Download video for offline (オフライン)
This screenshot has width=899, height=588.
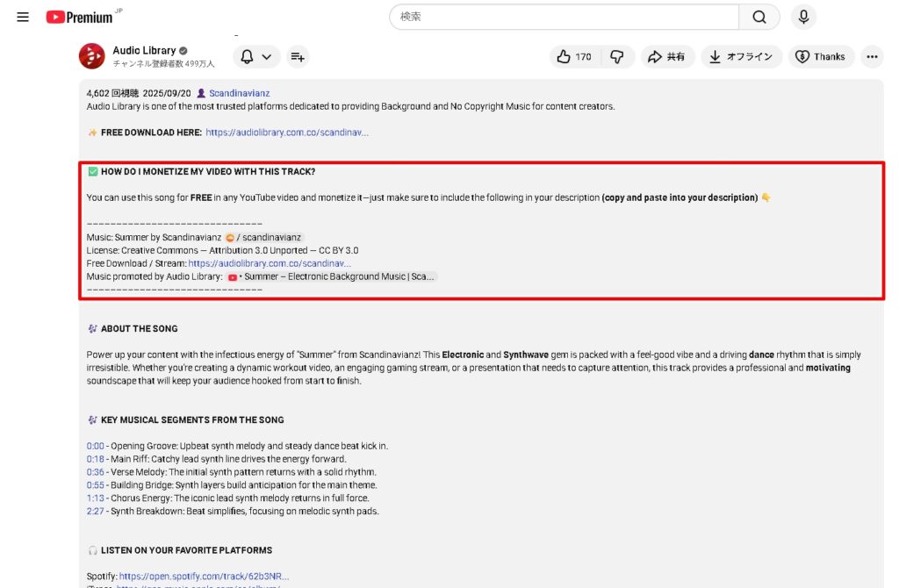click(x=741, y=57)
